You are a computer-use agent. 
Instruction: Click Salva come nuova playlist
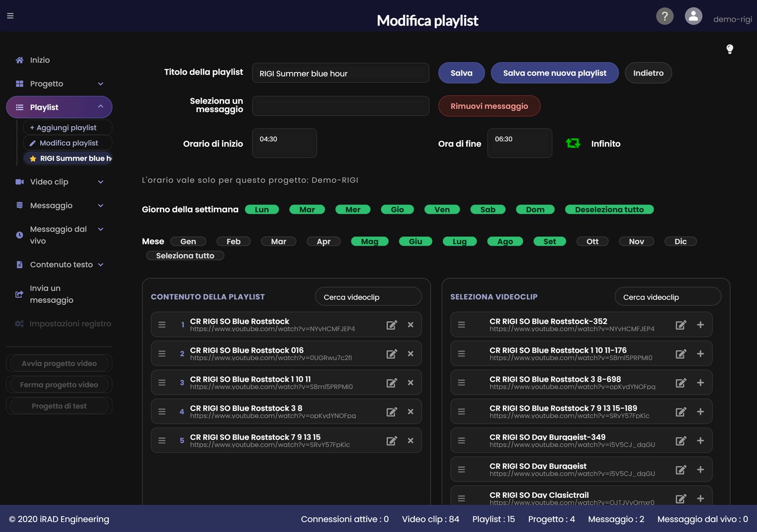[x=555, y=73]
